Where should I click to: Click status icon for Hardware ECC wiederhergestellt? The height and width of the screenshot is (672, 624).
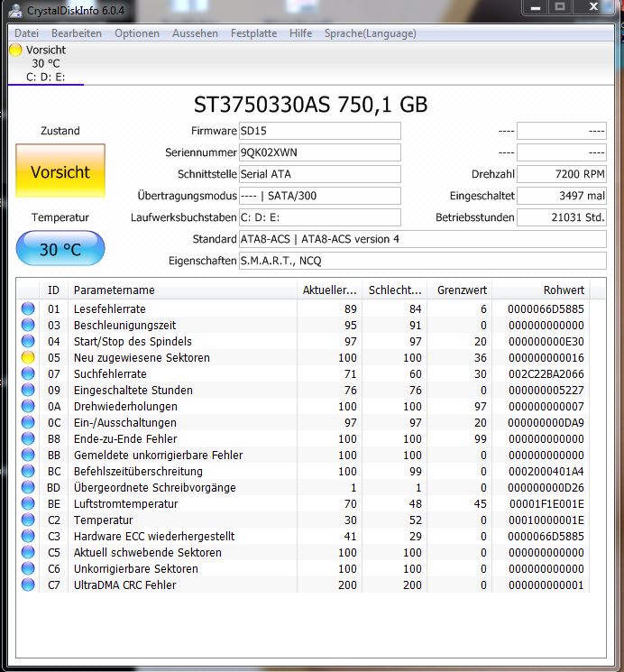pyautogui.click(x=28, y=536)
